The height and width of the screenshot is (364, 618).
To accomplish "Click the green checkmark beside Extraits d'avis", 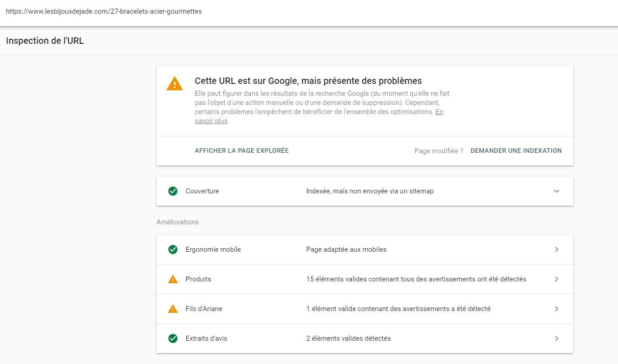I will tap(173, 338).
